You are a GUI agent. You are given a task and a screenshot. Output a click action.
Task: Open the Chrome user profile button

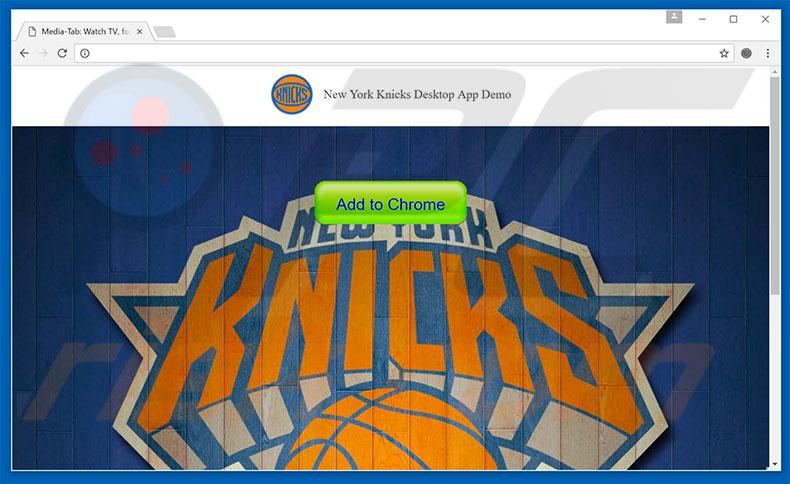click(674, 17)
